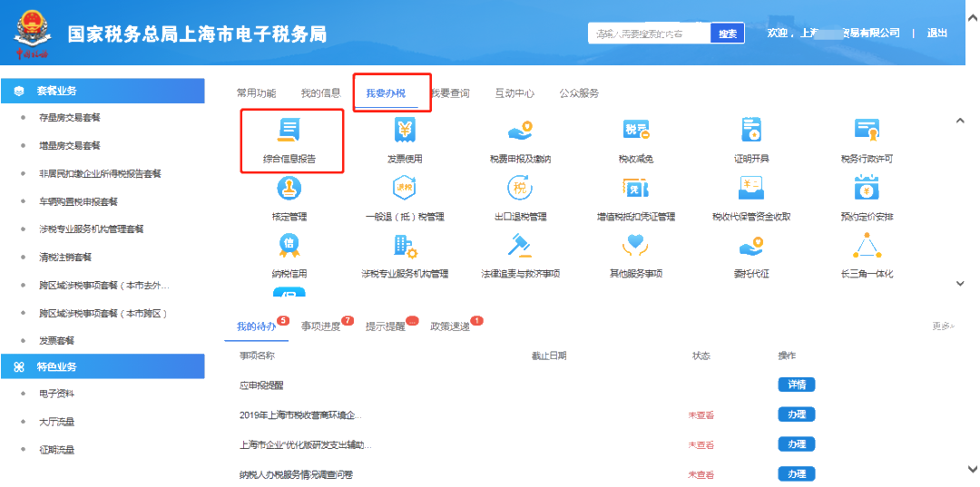Image resolution: width=980 pixels, height=487 pixels.
Task: Open 委托代征 icon
Action: pos(751,246)
